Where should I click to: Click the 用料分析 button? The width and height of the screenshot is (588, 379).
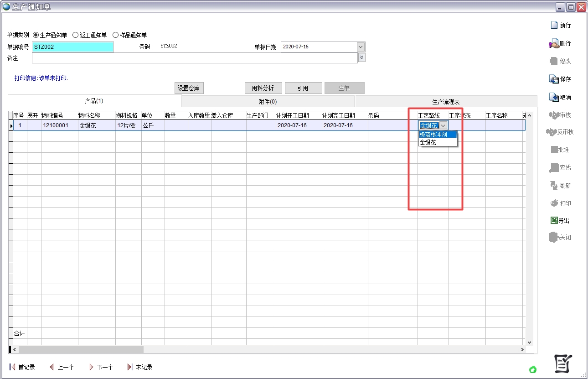pyautogui.click(x=263, y=88)
